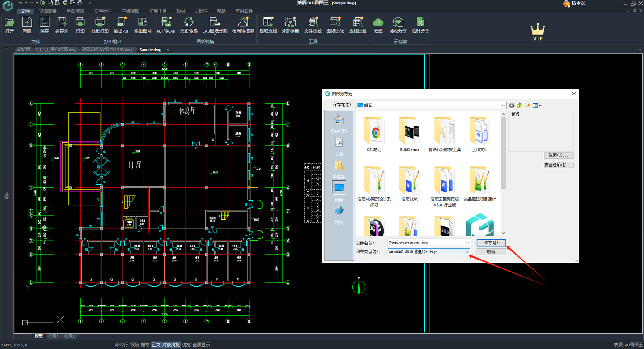The image size is (644, 349).
Task: Toggle 极轴 polar tracking in status bar
Action: (134, 345)
